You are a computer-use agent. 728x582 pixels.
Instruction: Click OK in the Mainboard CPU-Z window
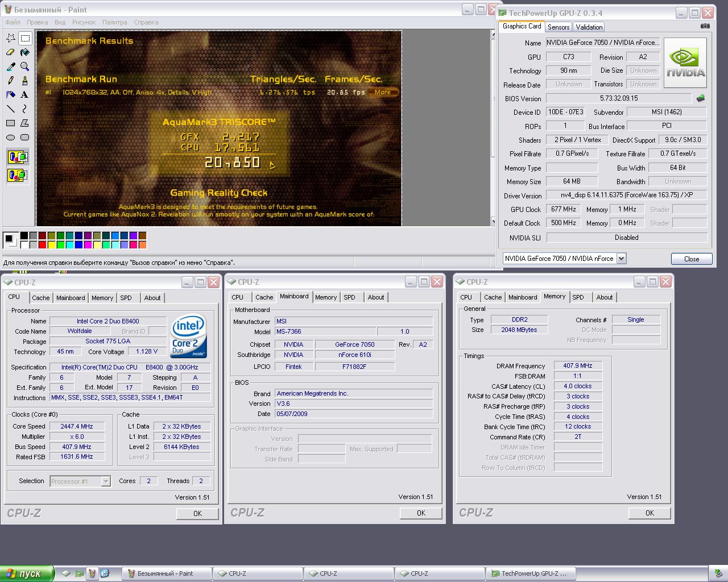[421, 513]
